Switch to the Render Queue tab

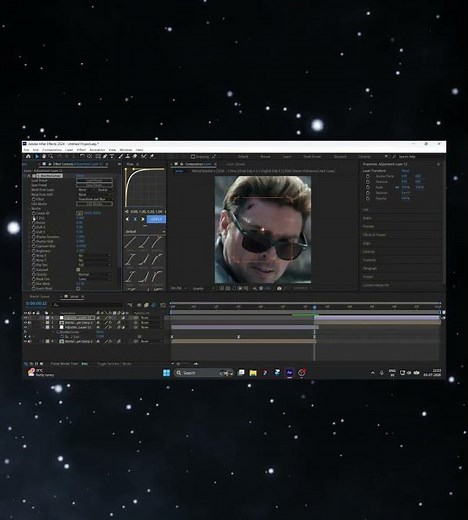click(39, 297)
